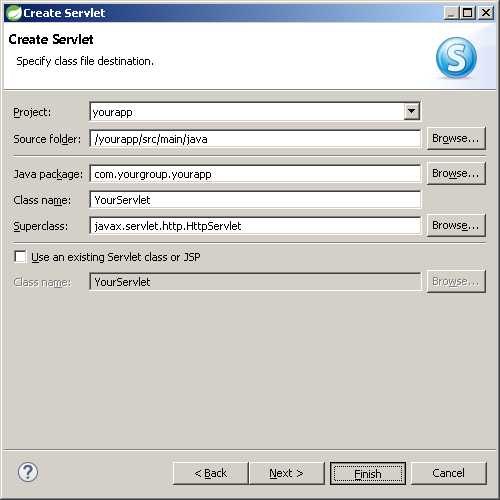The width and height of the screenshot is (500, 500).
Task: Enable Use an existing Servlet class or JSP
Action: pyautogui.click(x=20, y=257)
